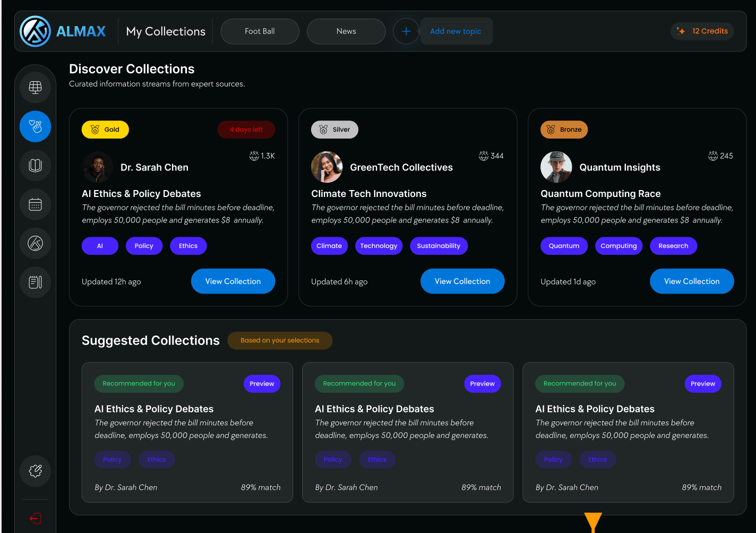Image resolution: width=756 pixels, height=533 pixels.
Task: Click Quantum Insights profile avatar
Action: point(556,167)
